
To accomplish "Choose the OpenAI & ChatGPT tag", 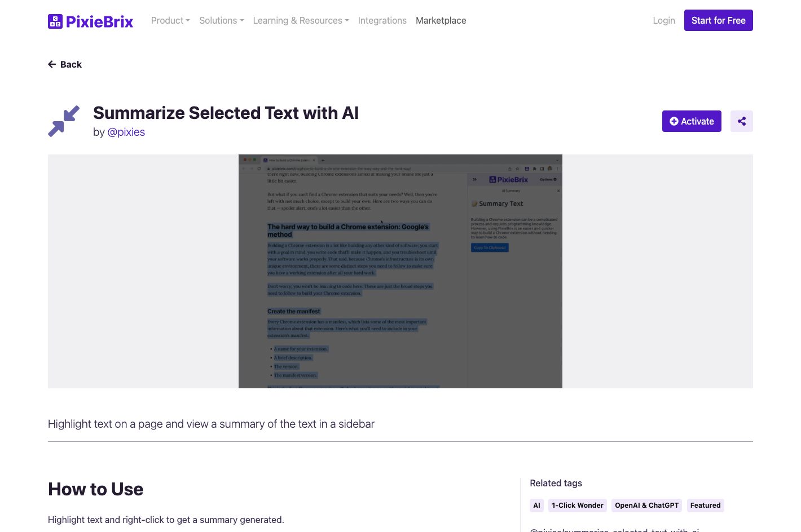I will (x=646, y=506).
